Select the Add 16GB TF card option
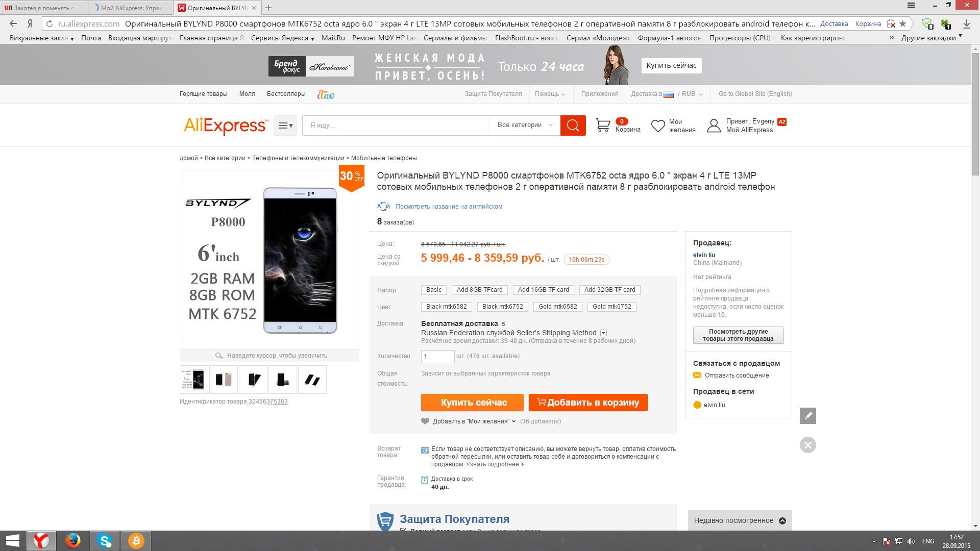Viewport: 980px width, 551px height. [544, 290]
